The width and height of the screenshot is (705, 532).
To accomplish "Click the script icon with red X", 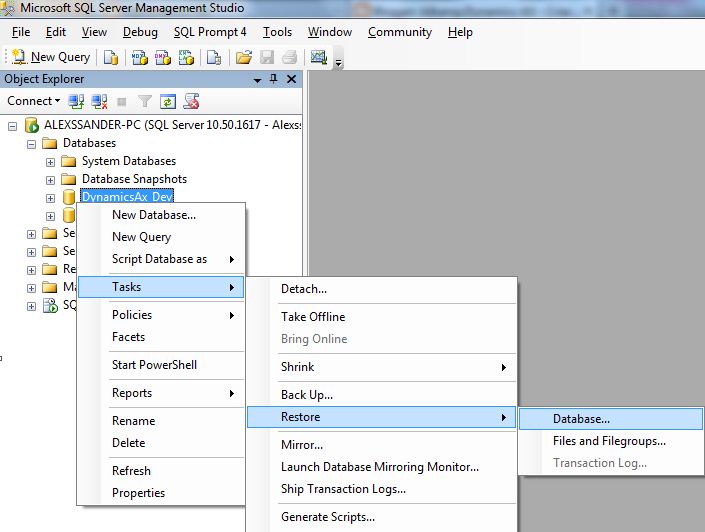I will [191, 102].
